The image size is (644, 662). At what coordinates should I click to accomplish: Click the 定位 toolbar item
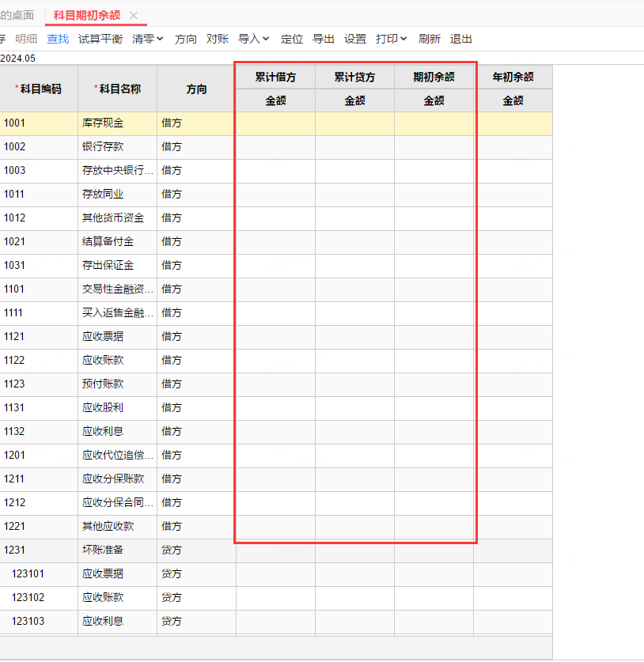point(292,39)
